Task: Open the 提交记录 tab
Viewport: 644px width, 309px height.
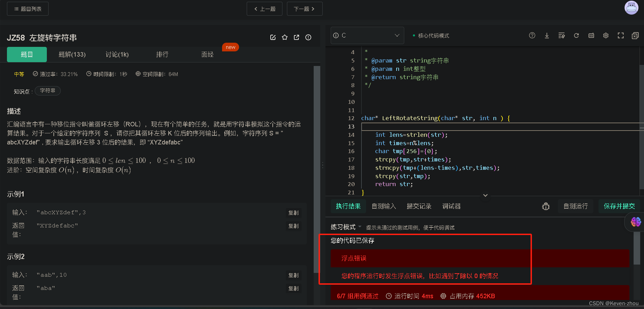Action: (x=419, y=206)
